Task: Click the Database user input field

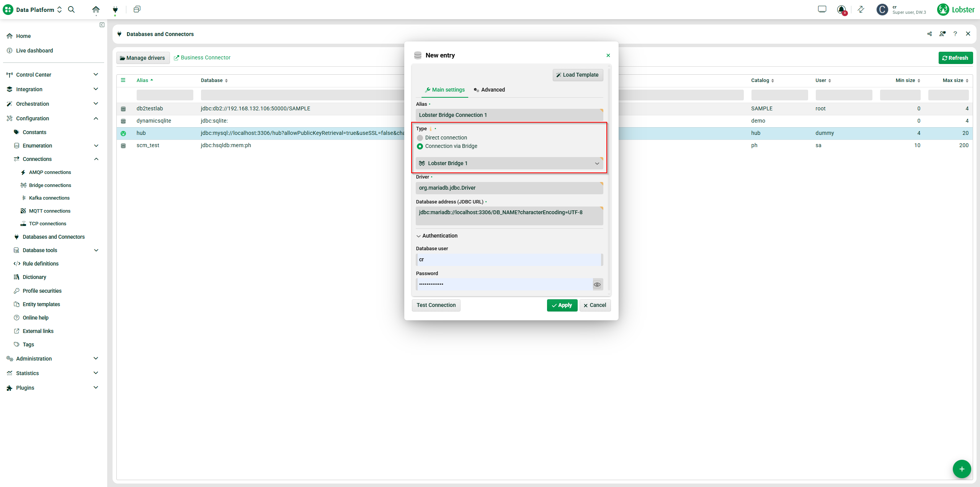Action: pyautogui.click(x=508, y=260)
